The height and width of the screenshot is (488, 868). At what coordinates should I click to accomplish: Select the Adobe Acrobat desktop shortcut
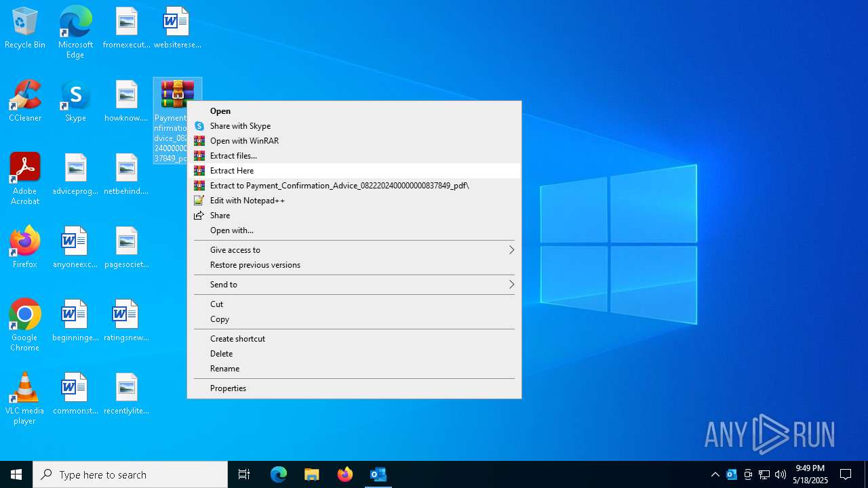(25, 179)
